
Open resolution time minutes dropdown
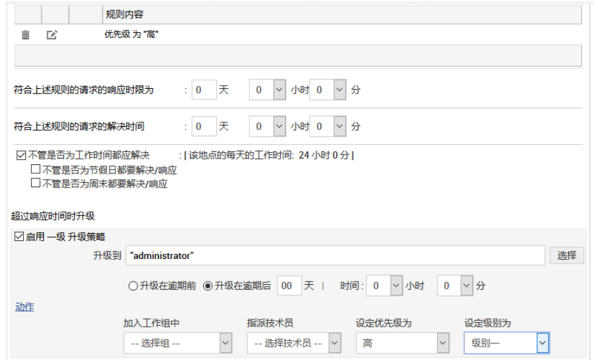pos(328,127)
